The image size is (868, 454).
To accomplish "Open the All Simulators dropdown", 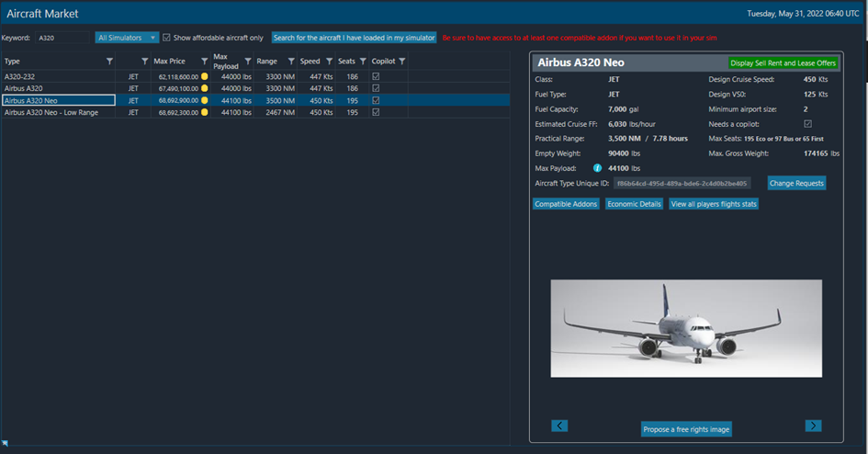I will [x=127, y=38].
